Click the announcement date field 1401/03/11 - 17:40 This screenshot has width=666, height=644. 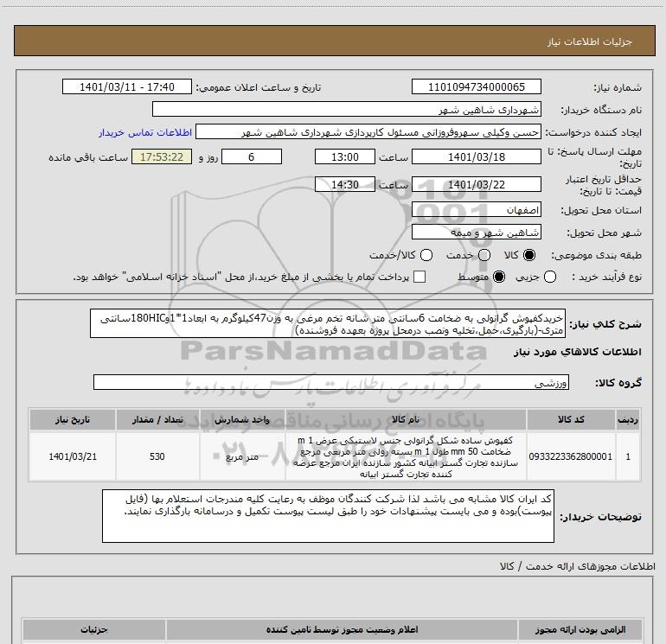click(x=127, y=86)
